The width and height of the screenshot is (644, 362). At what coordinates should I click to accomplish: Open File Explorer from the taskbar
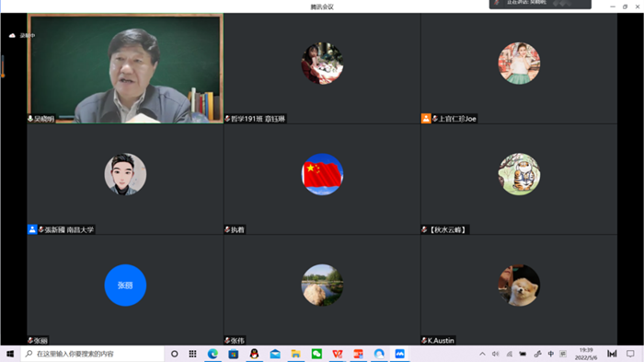[295, 354]
